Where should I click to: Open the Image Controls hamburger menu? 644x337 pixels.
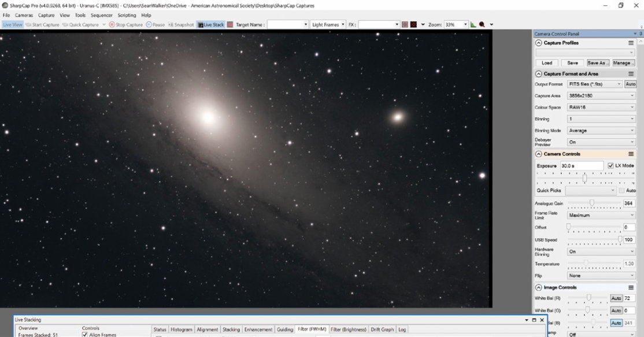[x=631, y=287]
